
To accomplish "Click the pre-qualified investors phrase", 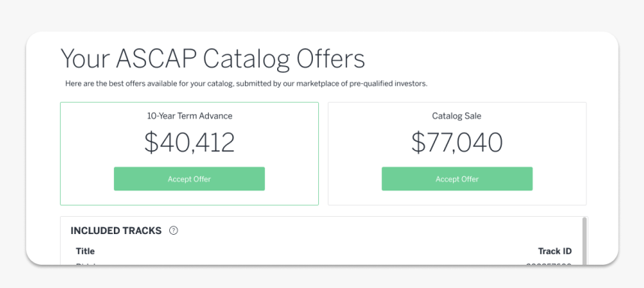I will [x=388, y=84].
